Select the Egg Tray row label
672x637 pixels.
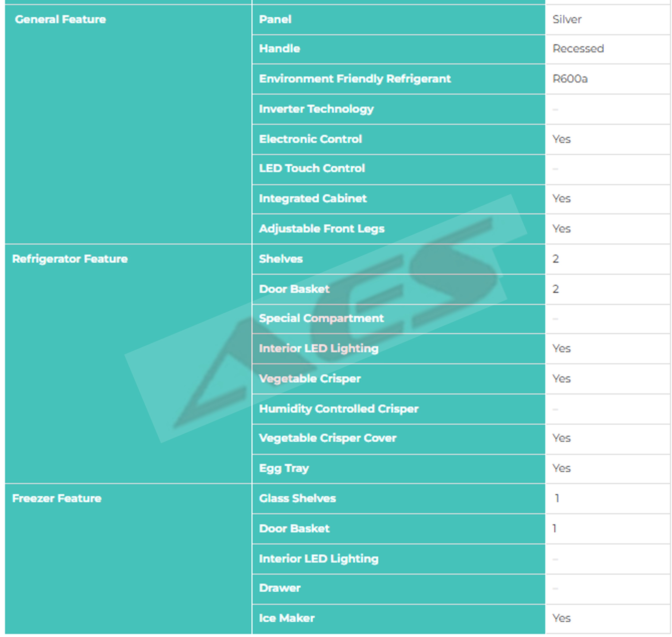click(284, 468)
